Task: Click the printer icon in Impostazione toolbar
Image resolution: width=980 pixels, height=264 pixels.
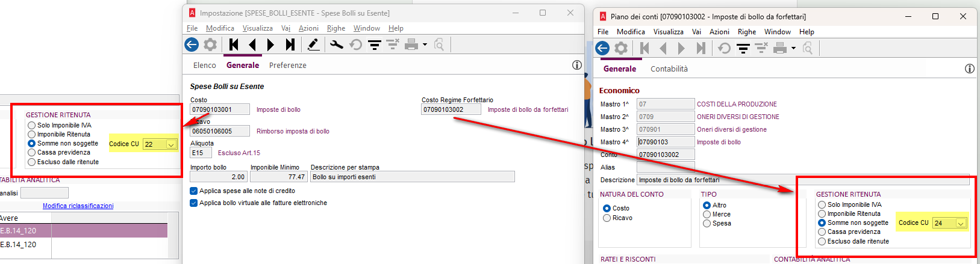Action: tap(411, 45)
